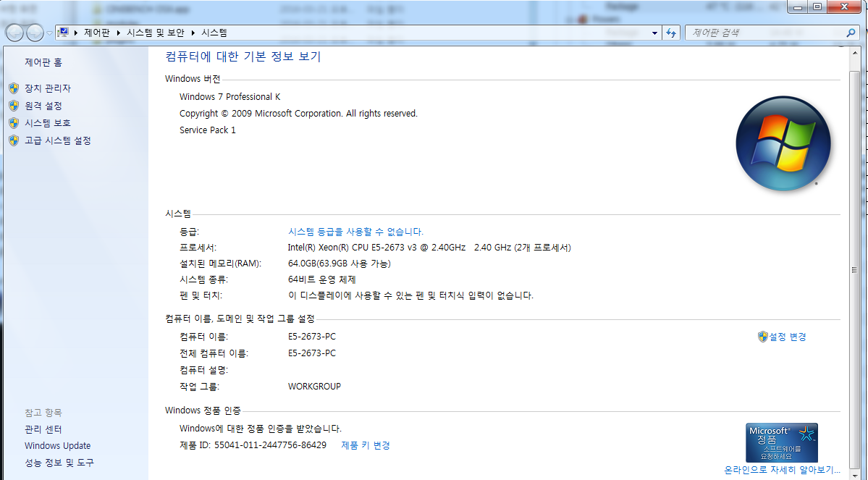Image resolution: width=868 pixels, height=480 pixels.
Task: Click the vertical scrollbar up arrow
Action: point(855,53)
